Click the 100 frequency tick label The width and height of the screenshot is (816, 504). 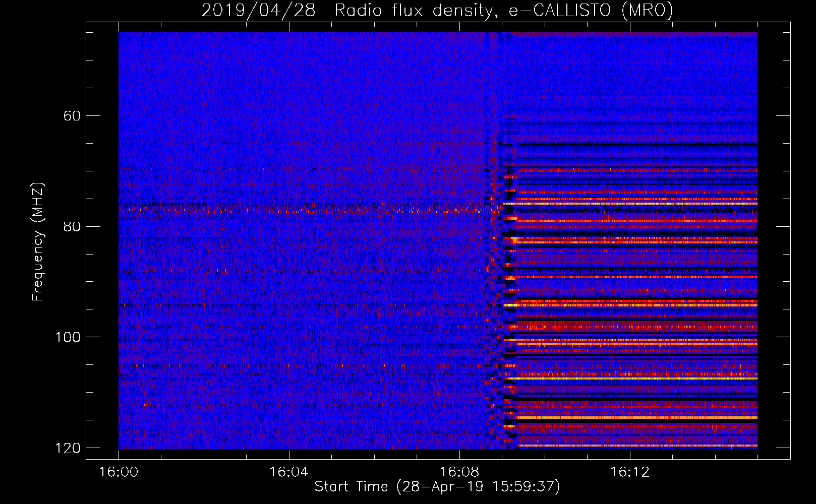(68, 337)
